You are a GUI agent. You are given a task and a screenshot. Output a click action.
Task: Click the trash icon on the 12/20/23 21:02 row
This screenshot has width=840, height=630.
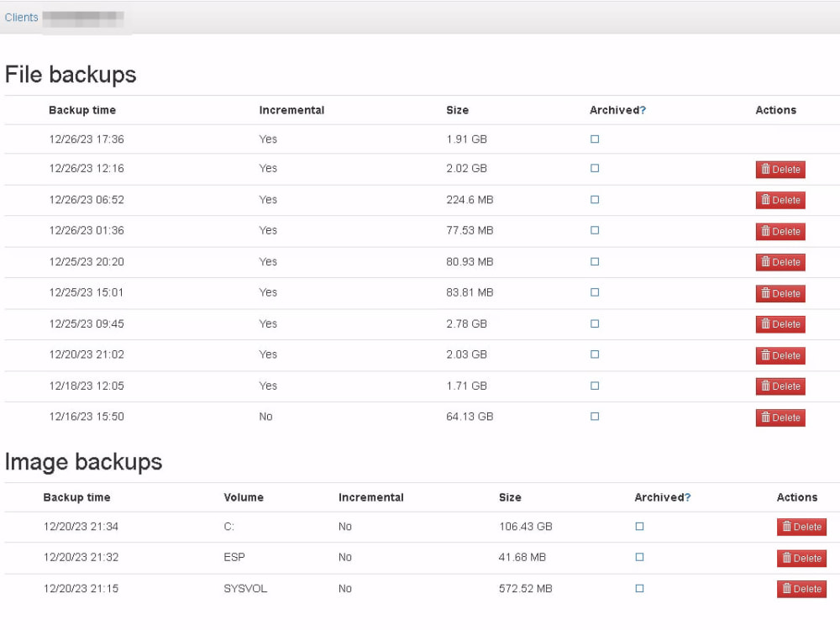(764, 355)
